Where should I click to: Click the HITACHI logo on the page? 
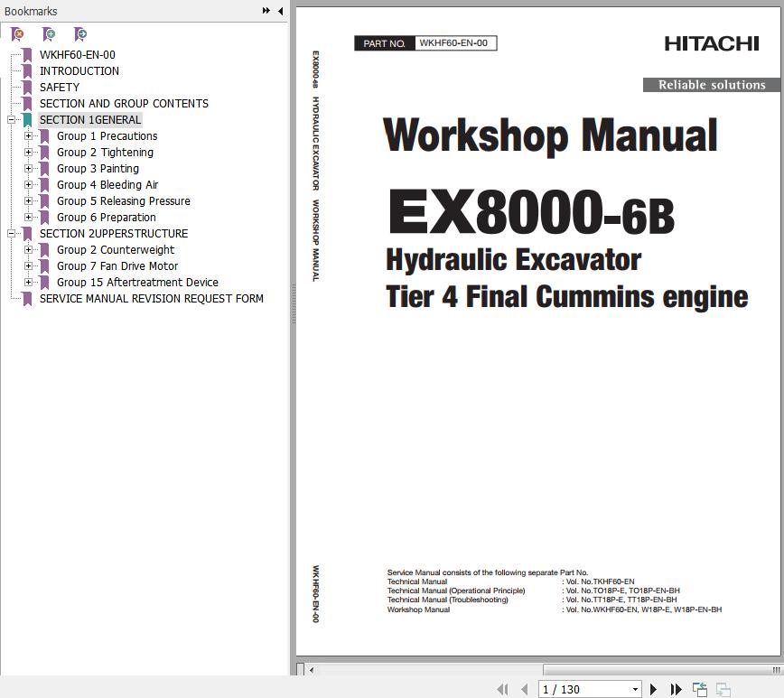pos(712,43)
